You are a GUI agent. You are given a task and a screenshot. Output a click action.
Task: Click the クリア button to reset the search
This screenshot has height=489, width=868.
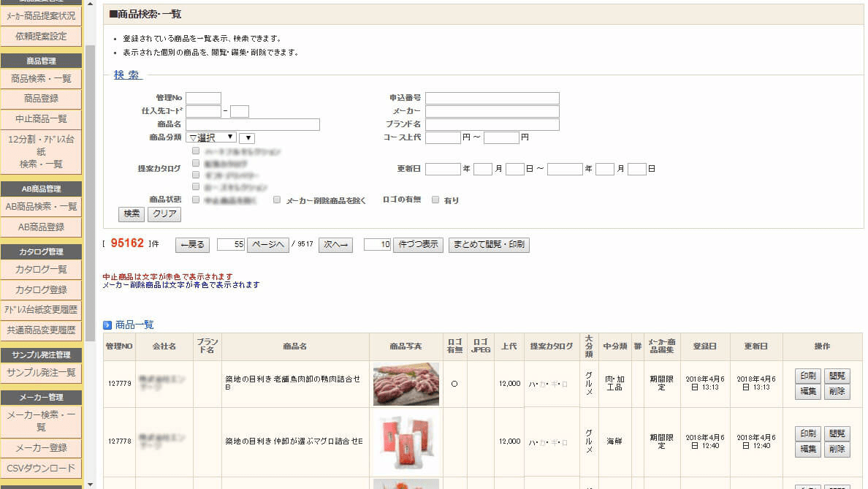click(164, 214)
